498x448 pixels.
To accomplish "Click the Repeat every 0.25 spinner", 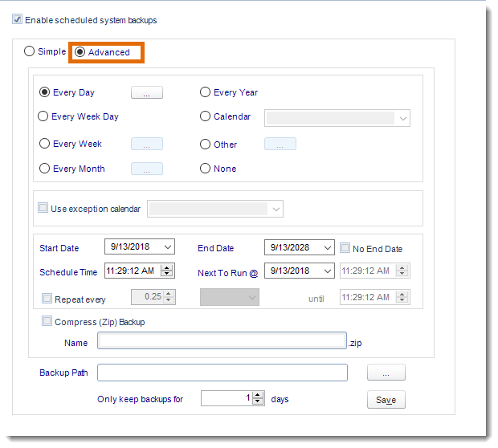I will click(x=153, y=297).
